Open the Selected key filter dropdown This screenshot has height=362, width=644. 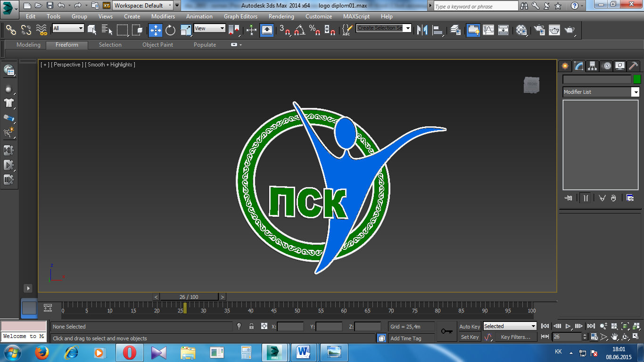coord(510,326)
